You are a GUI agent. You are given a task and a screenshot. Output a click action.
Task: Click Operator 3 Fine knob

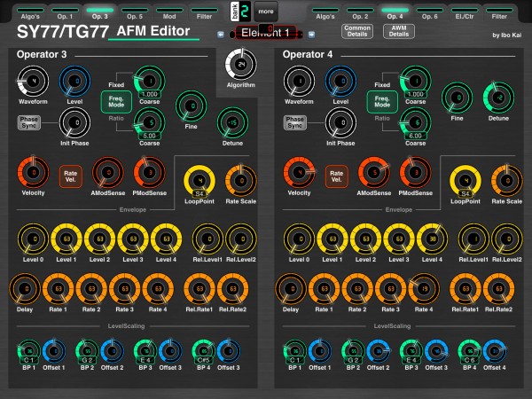191,106
